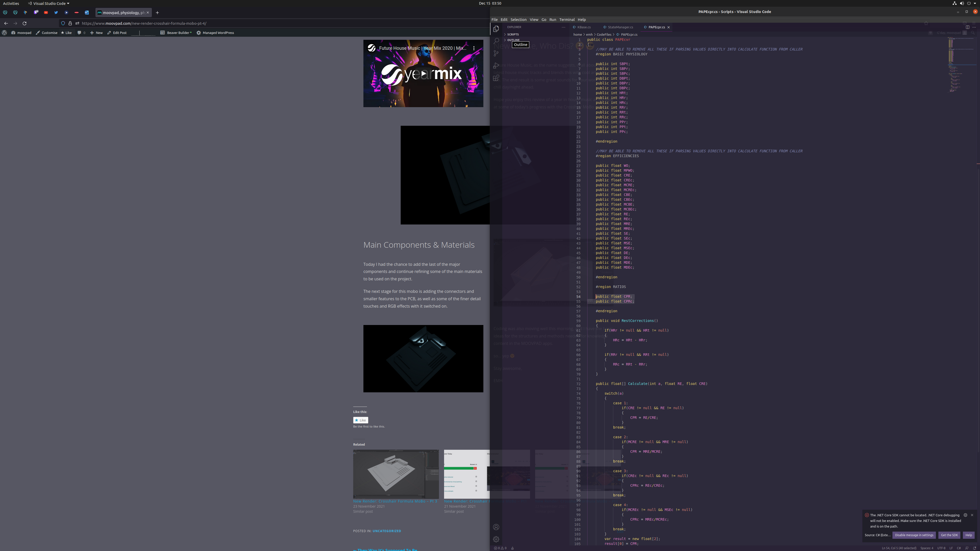Change UTF-8 encoding in status bar
This screenshot has height=551, width=980.
941,548
